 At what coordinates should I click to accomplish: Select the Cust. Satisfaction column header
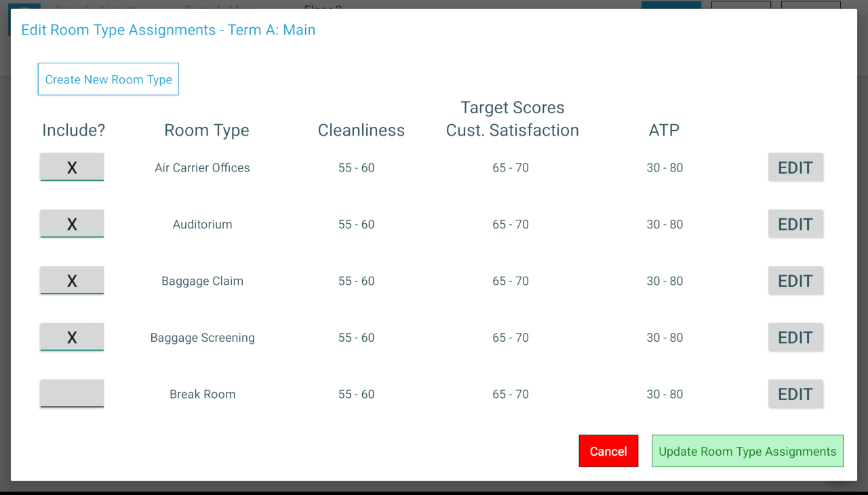512,130
